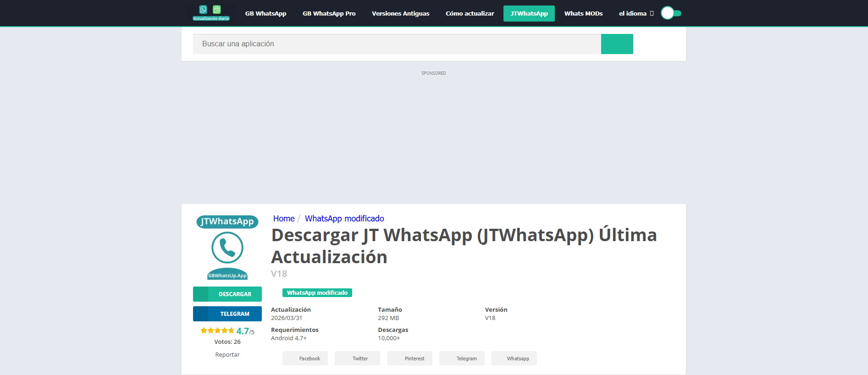Open the el idioma language dropdown
868x375 pixels.
click(x=636, y=13)
